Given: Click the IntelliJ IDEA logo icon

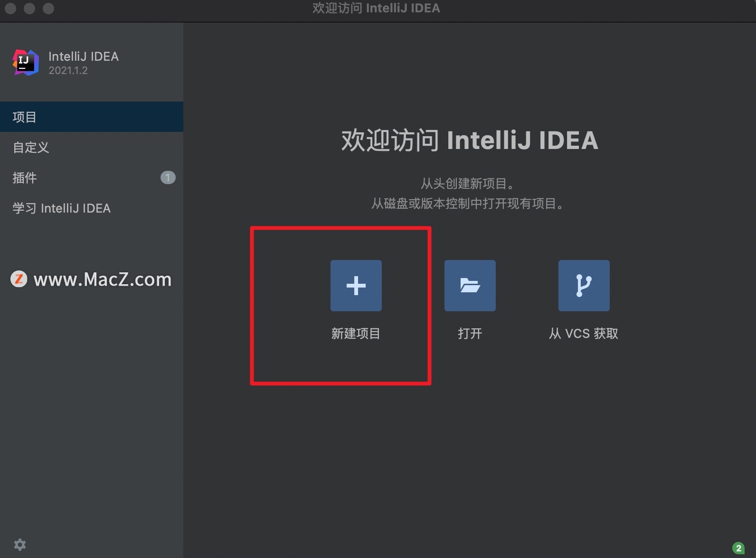Looking at the screenshot, I should [26, 62].
